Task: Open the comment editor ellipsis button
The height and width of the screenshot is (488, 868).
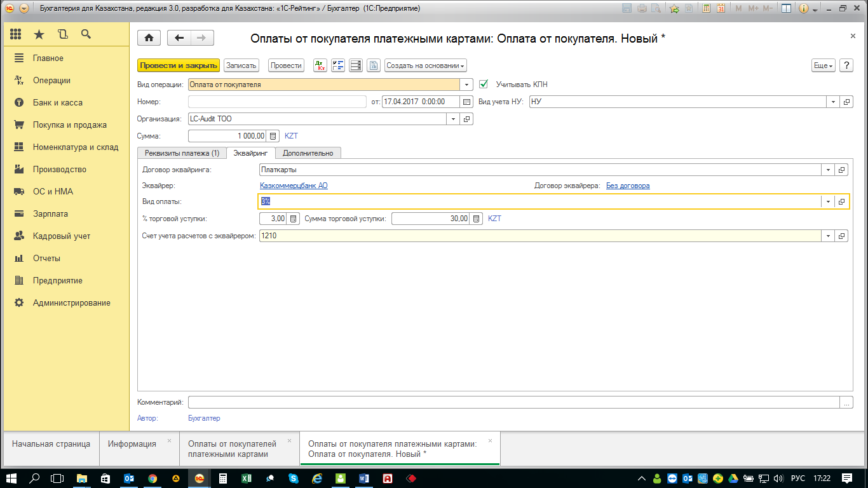Action: coord(846,402)
